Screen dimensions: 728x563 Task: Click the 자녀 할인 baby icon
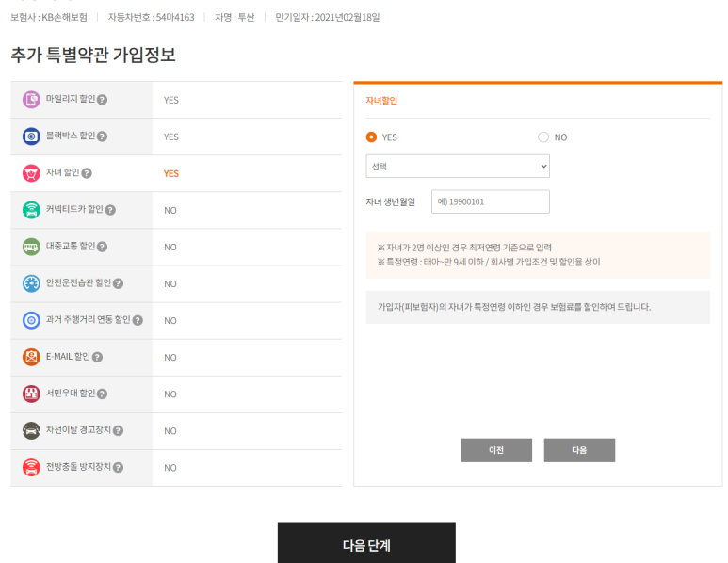(31, 173)
